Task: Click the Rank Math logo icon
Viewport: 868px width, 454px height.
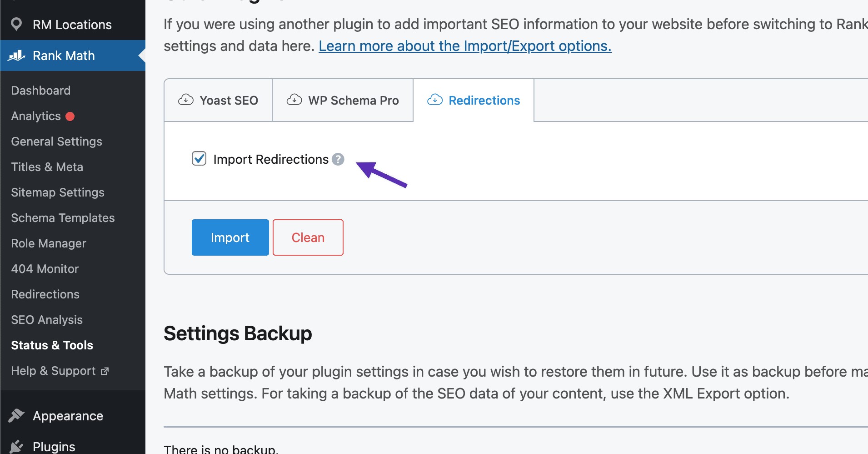Action: coord(17,55)
